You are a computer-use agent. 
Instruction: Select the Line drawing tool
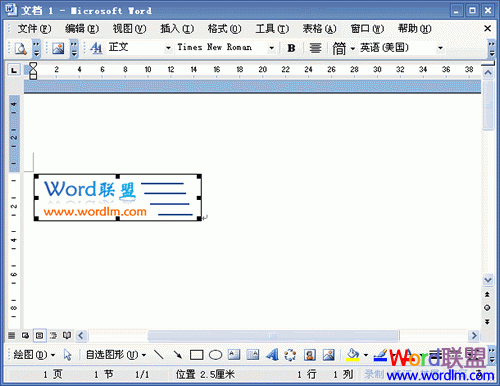pos(159,355)
